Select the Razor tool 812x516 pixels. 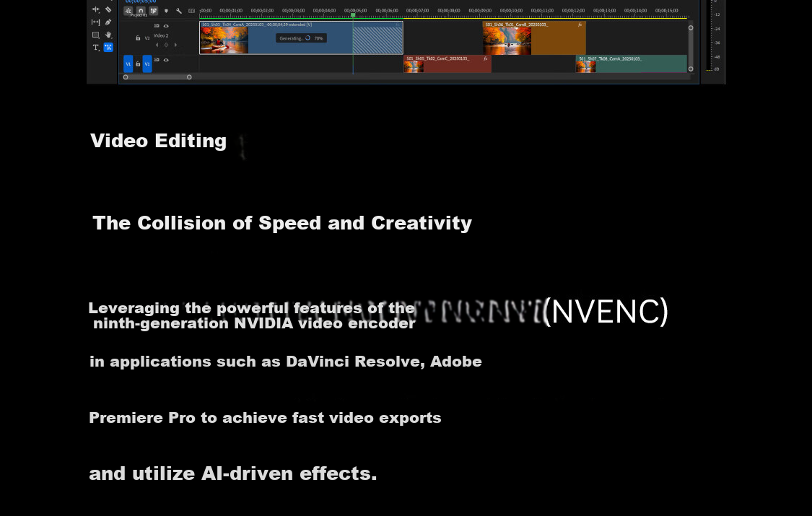(108, 9)
